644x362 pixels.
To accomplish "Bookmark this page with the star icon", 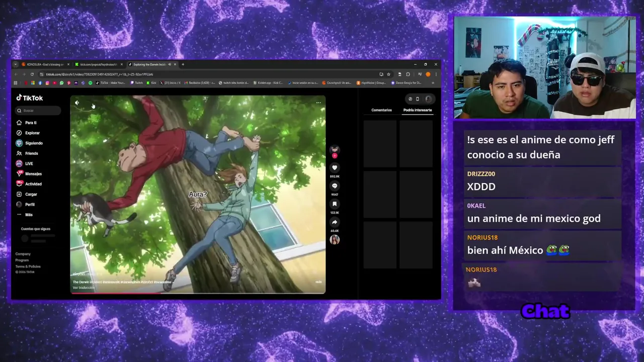I will pyautogui.click(x=388, y=74).
